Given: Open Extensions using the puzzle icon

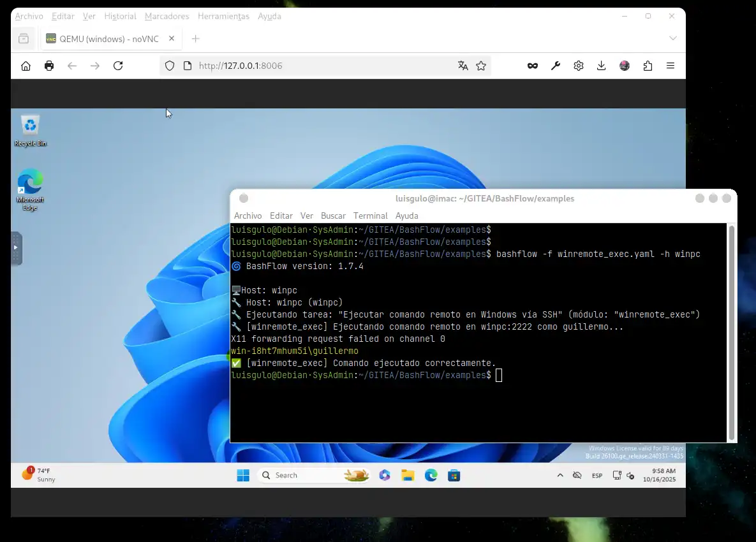Looking at the screenshot, I should click(x=648, y=65).
